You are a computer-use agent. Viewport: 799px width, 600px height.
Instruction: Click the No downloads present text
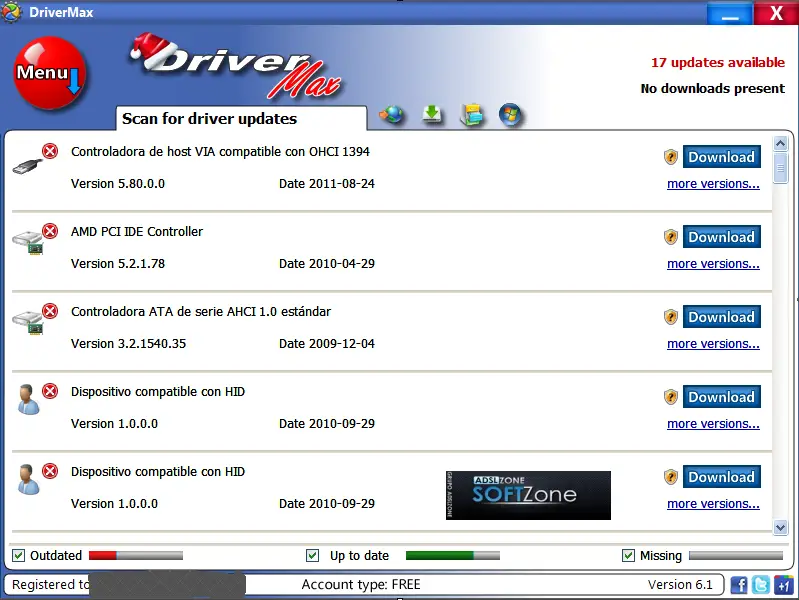click(x=712, y=88)
